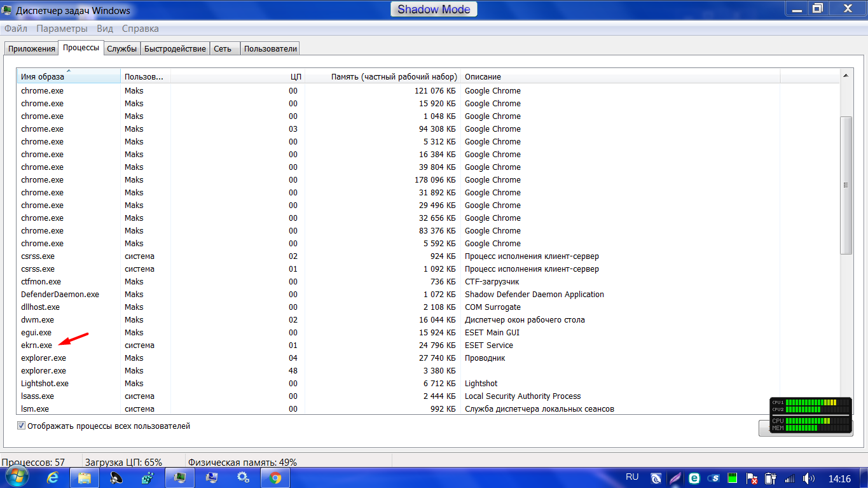
Task: Click the cyan blocks taskbar icon
Action: (147, 478)
